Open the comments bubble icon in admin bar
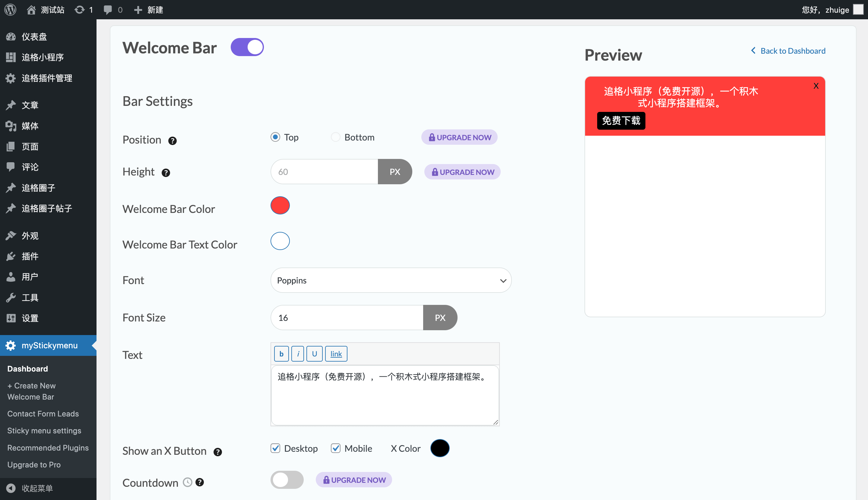 tap(108, 10)
